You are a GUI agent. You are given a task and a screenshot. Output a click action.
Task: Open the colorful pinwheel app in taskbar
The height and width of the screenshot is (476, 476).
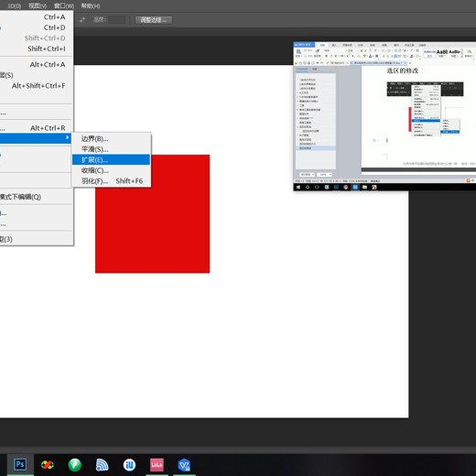[48, 465]
